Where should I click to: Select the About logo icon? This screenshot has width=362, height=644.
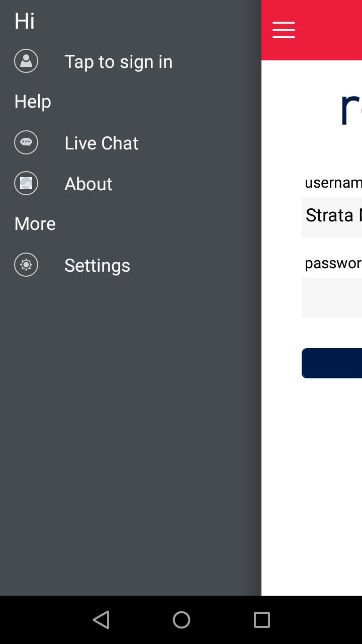[x=26, y=183]
